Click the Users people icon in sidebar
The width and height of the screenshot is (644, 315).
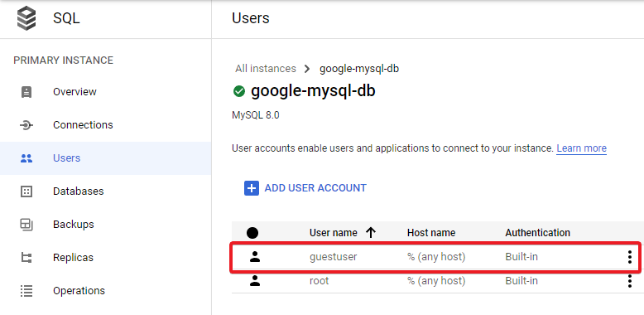point(26,158)
